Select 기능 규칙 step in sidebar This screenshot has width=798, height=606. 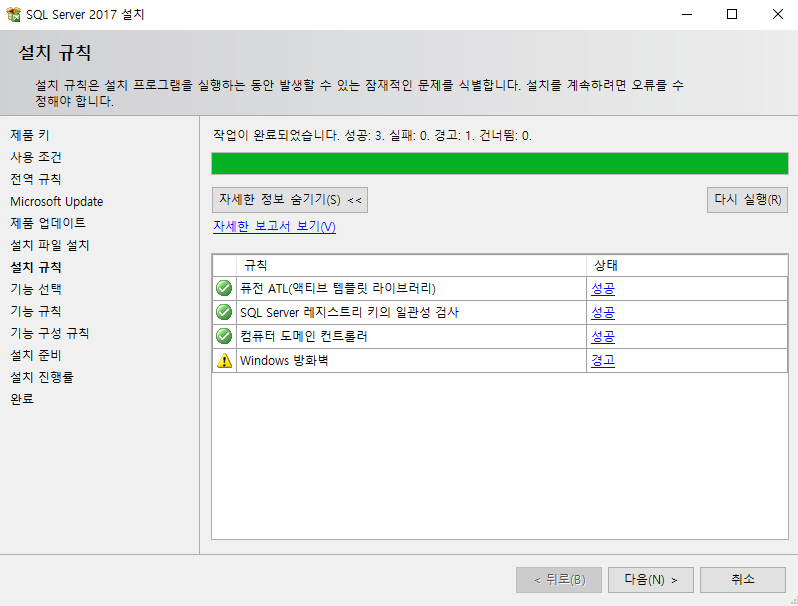[36, 311]
